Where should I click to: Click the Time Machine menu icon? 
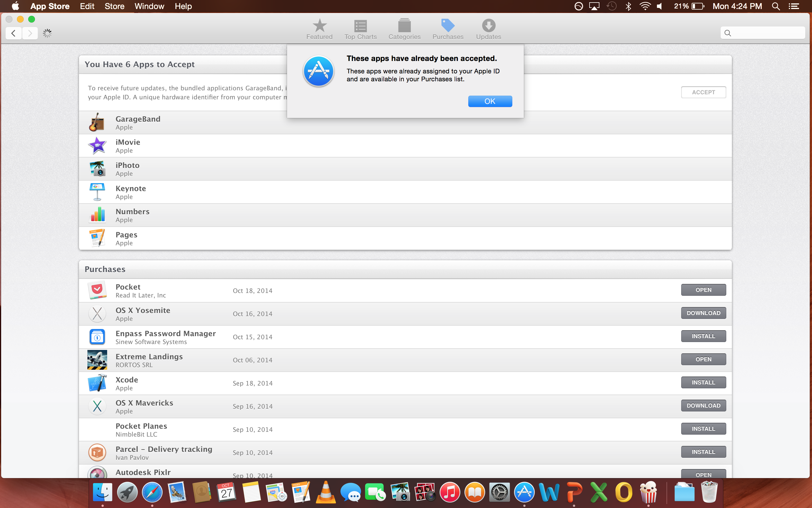point(611,6)
